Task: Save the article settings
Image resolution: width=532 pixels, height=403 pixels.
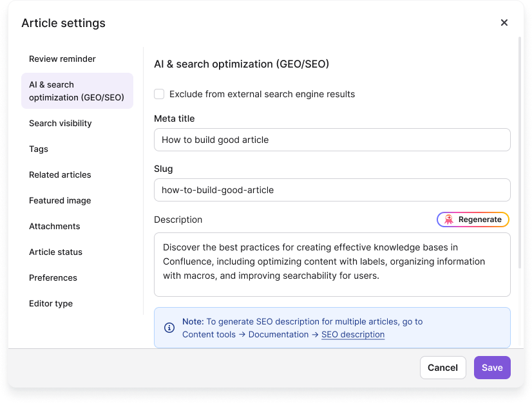Action: click(492, 368)
